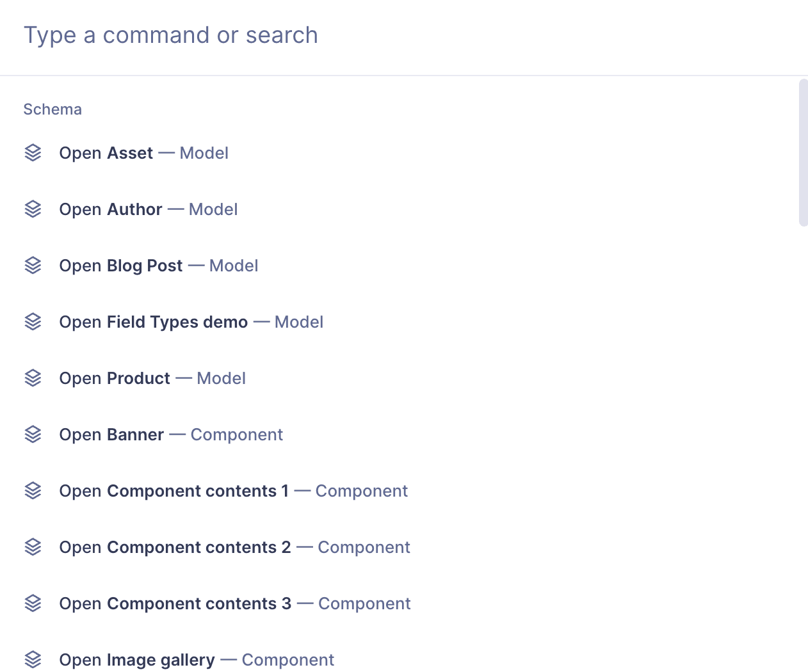The width and height of the screenshot is (808, 672).
Task: Click the layers icon for Blog Post
Action: click(33, 266)
